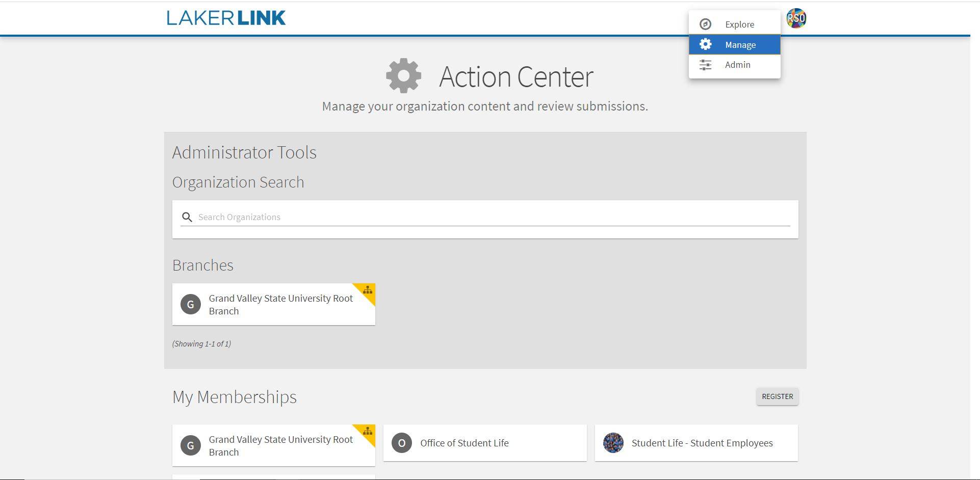Open Office of Student Life organization

[x=465, y=443]
